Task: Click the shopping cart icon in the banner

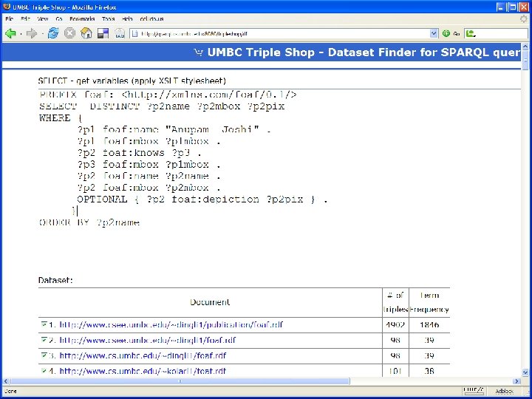Action: tap(198, 52)
